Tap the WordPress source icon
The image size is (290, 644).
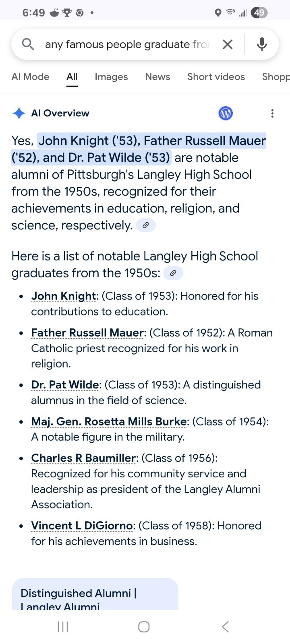[226, 114]
